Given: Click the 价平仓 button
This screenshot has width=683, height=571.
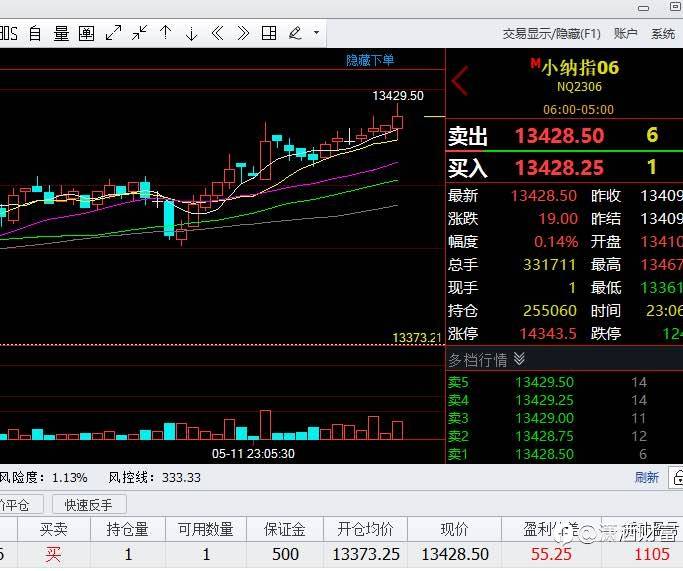Looking at the screenshot, I should tap(21, 505).
